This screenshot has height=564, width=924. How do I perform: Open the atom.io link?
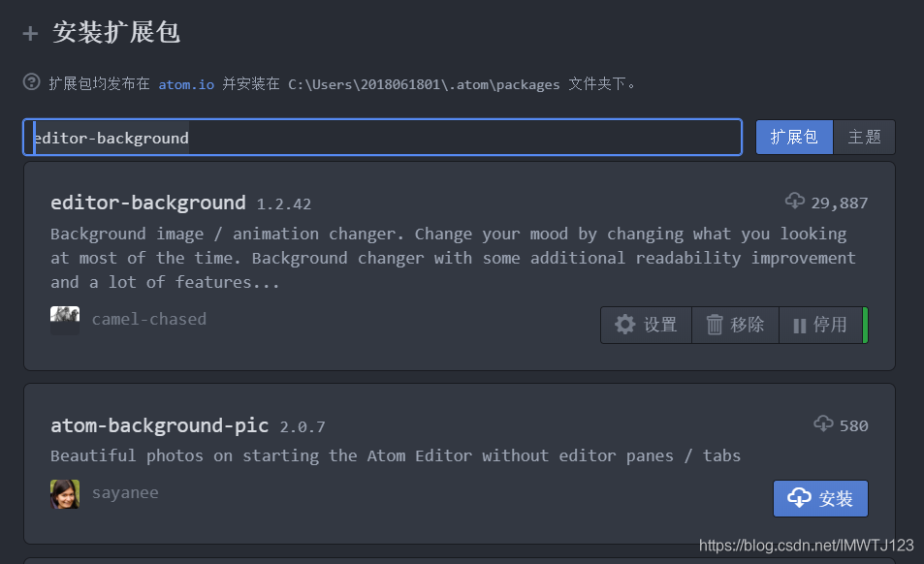click(x=186, y=84)
